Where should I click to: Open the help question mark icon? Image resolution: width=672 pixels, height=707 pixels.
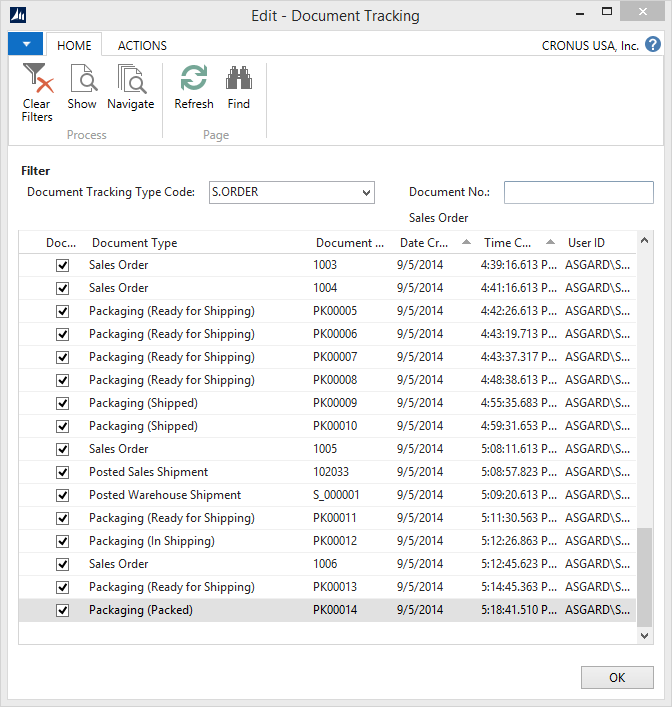coord(653,45)
